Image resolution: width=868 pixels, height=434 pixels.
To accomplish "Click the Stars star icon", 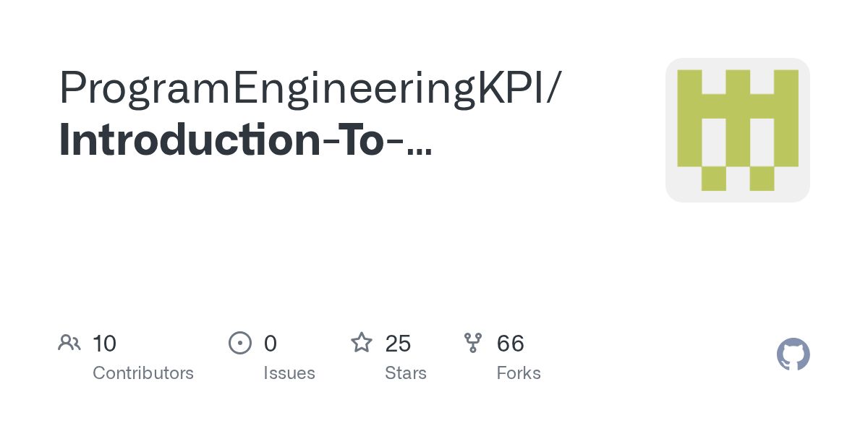I will tap(362, 342).
